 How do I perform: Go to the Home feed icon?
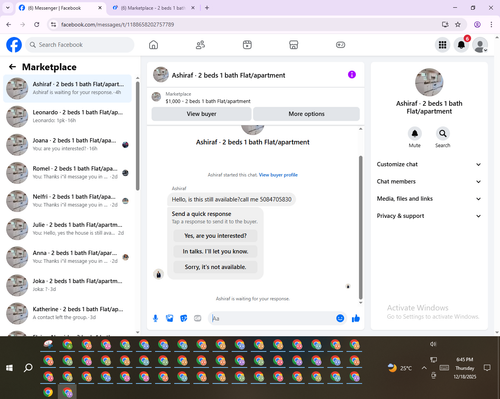[x=153, y=45]
